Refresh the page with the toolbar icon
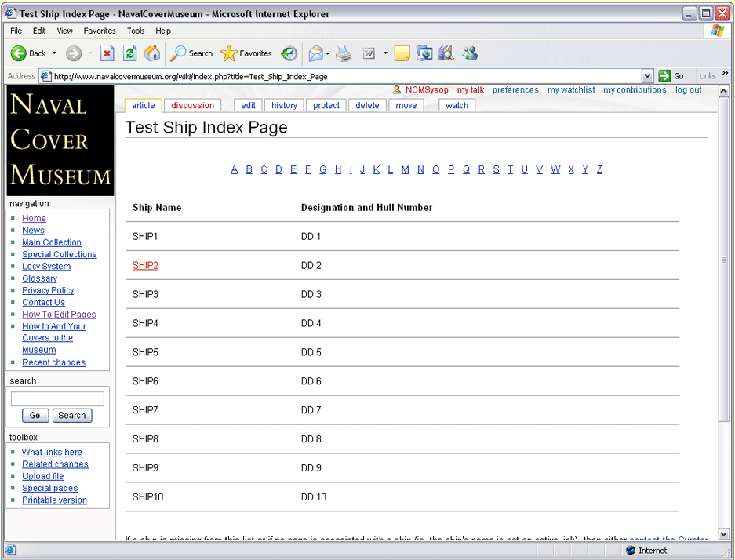 [130, 53]
